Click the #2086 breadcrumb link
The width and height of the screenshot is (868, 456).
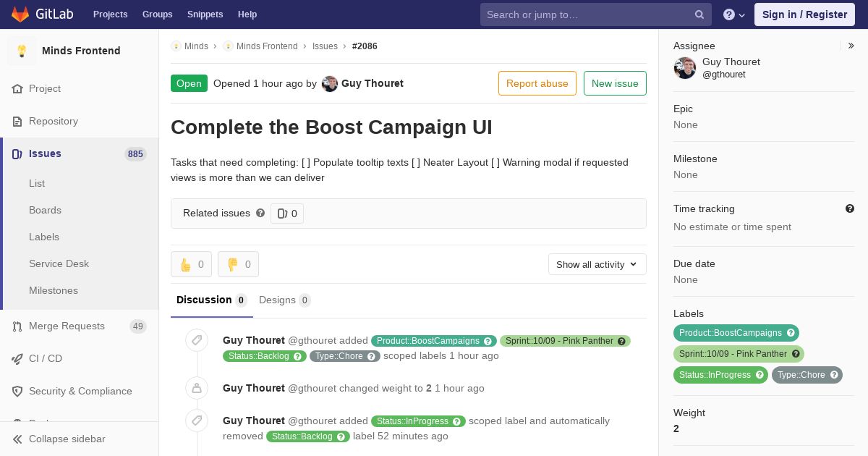(365, 46)
